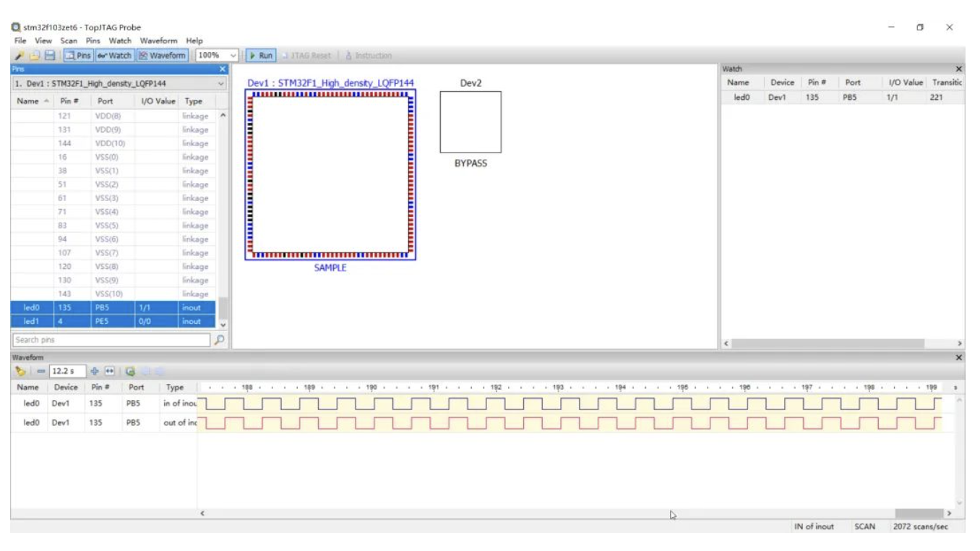
Task: Click the SCAN status bar indicator
Action: point(864,527)
